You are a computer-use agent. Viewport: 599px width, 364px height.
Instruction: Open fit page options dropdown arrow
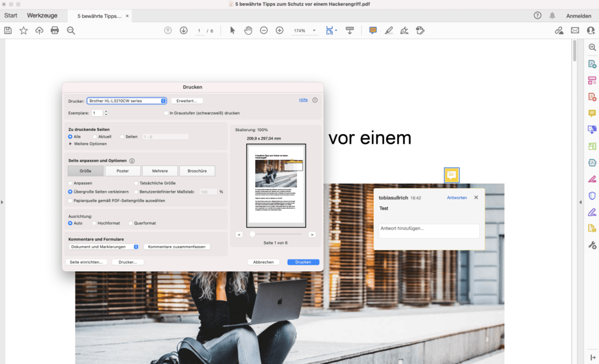coord(336,30)
